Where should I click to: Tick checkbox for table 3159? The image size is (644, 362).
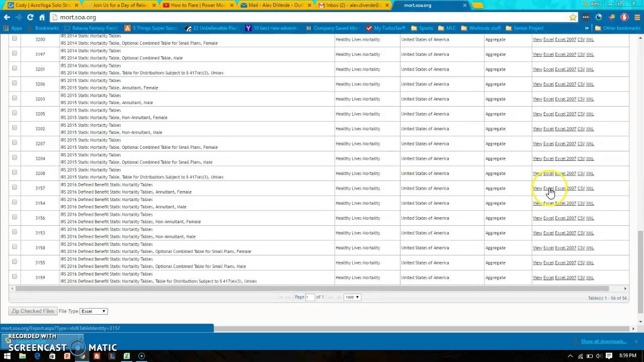14,277
